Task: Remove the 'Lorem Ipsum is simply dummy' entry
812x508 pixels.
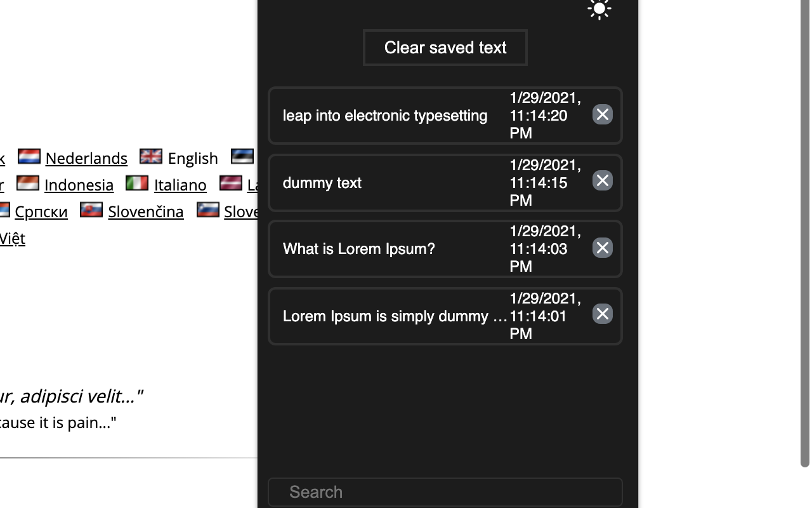Action: coord(602,314)
